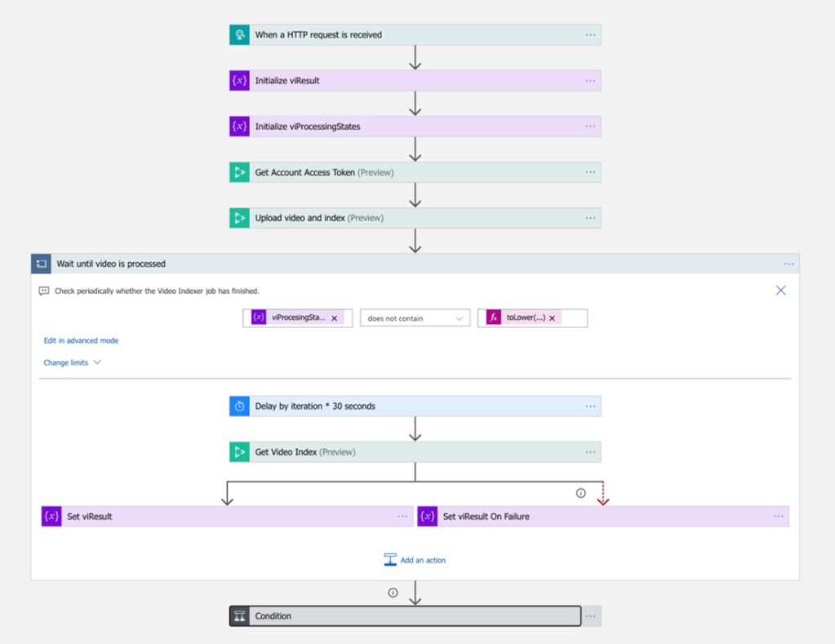Click the Condition action icon

point(239,616)
